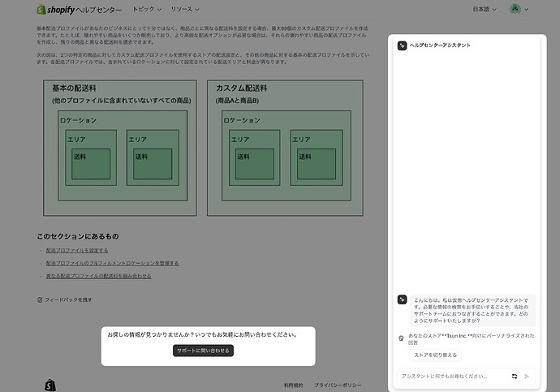Open the 利用規約 footer link
This screenshot has height=392, width=560.
[x=293, y=386]
